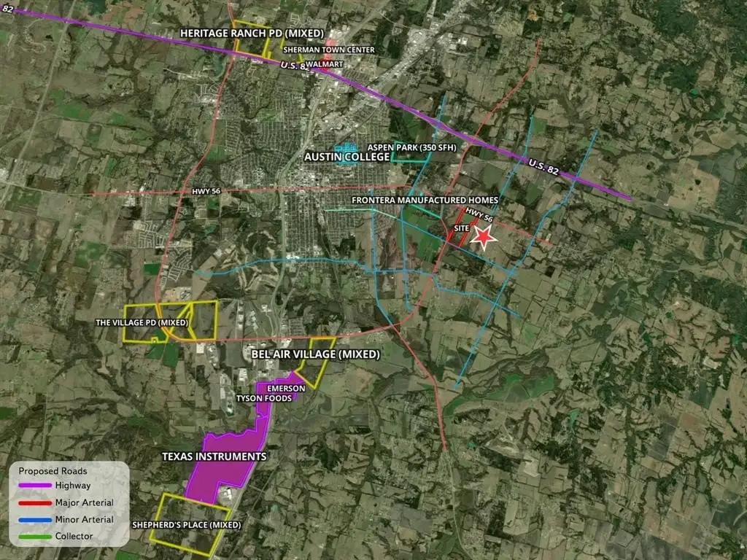Click the Minor Arterial legend text
The width and height of the screenshot is (747, 560).
84,520
